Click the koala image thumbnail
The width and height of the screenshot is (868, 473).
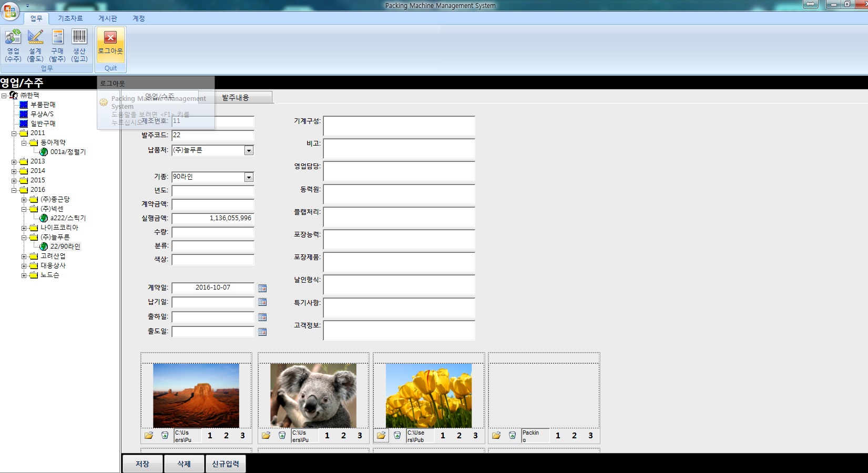[313, 396]
